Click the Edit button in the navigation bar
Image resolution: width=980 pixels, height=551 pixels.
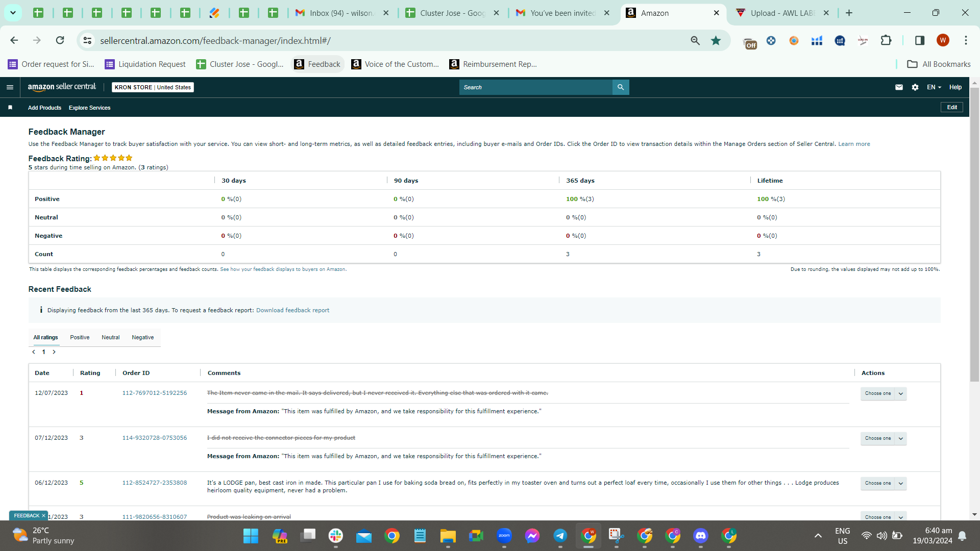tap(952, 107)
